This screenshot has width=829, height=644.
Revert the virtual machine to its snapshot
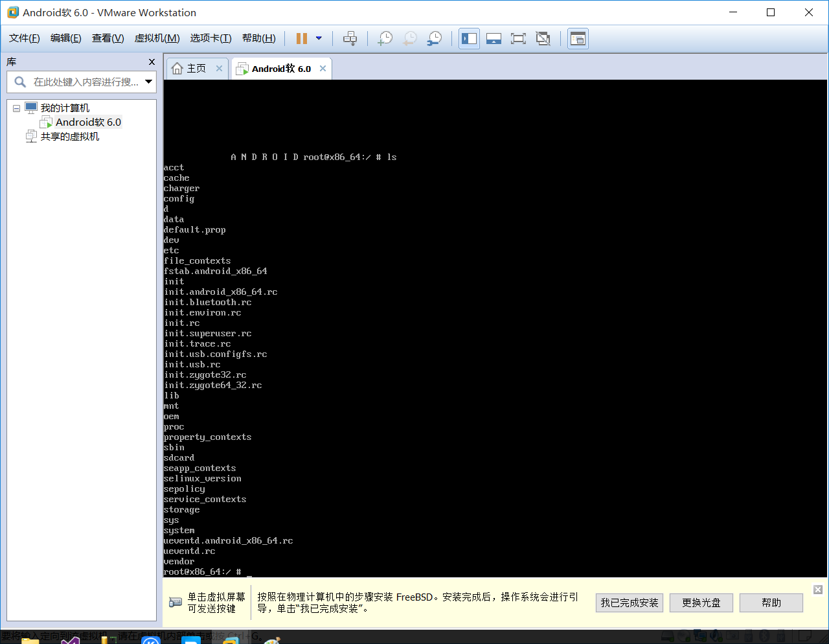(410, 38)
